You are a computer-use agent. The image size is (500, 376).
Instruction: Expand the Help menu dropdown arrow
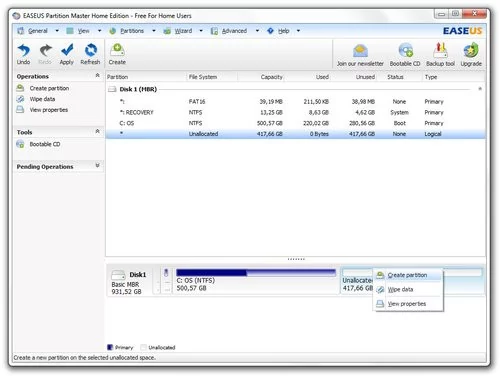pos(298,31)
